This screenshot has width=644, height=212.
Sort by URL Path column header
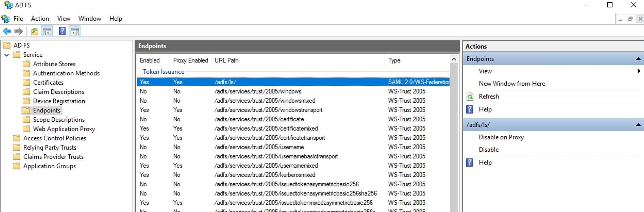[x=226, y=60]
